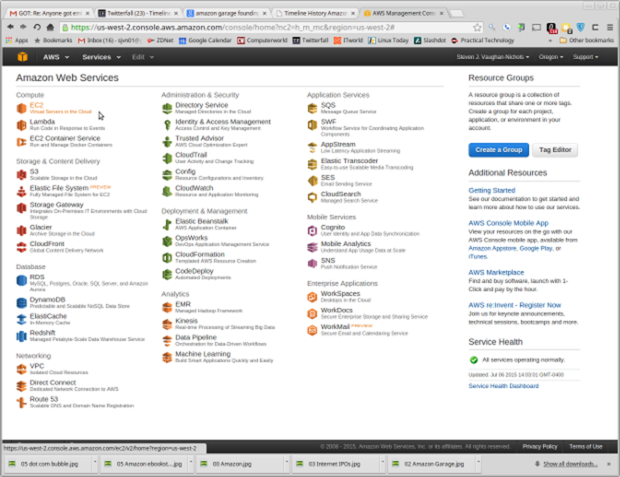Click Show all downloads link

(570, 464)
